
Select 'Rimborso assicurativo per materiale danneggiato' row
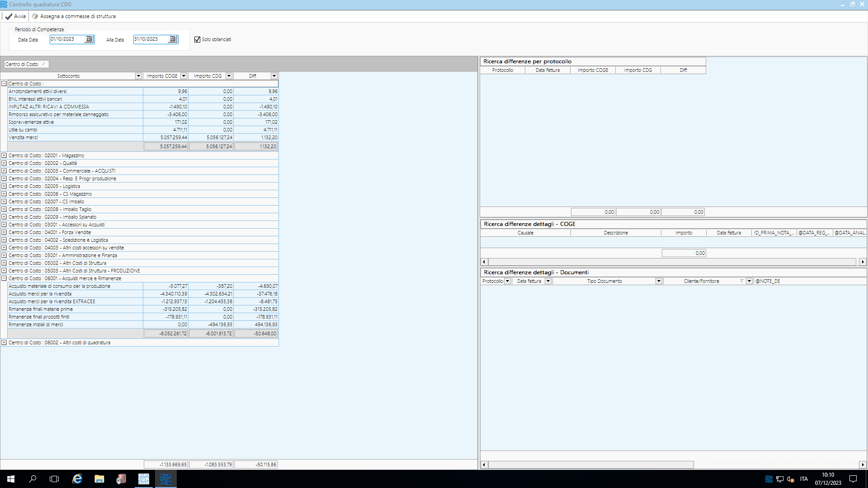pos(143,114)
